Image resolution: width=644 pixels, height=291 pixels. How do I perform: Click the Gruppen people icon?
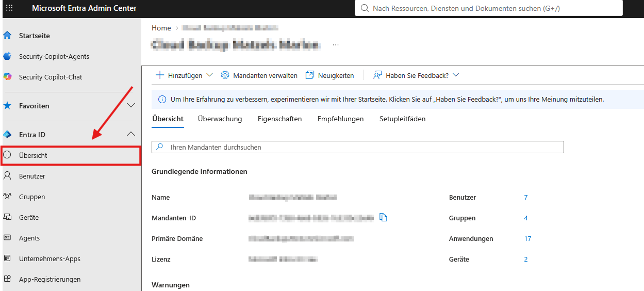(7, 197)
